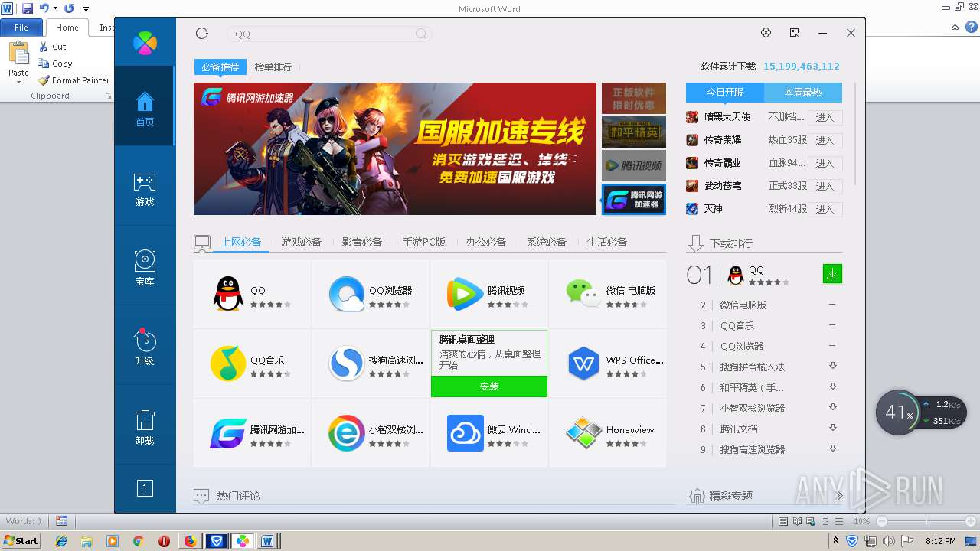Open the 影音必备 category tab

coord(361,242)
